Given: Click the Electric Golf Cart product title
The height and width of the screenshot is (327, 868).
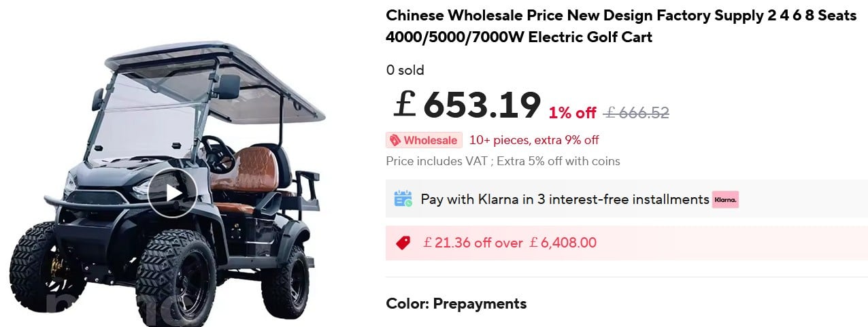Looking at the screenshot, I should [x=621, y=26].
